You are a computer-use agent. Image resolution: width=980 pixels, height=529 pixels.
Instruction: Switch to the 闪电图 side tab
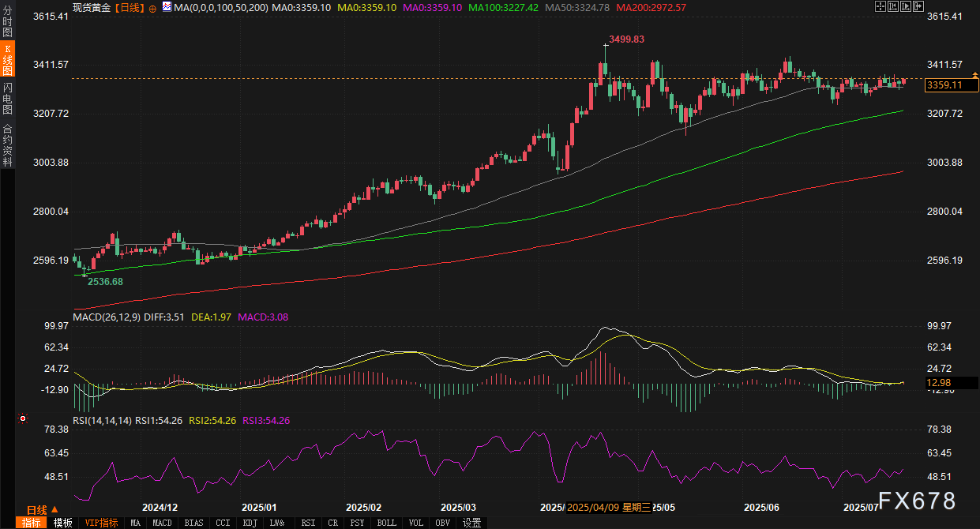(7, 98)
